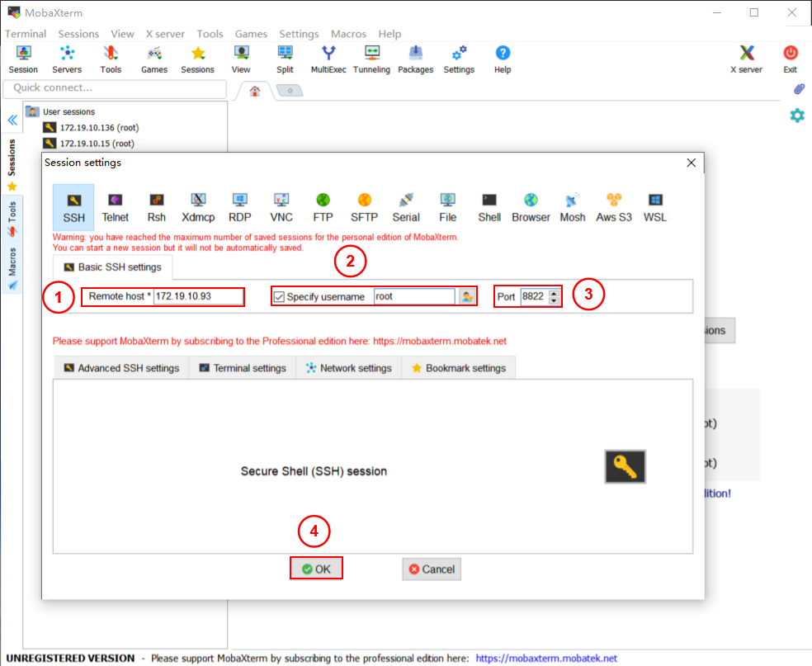Click the Session toolbar icon
This screenshot has width=812, height=666.
tap(23, 59)
